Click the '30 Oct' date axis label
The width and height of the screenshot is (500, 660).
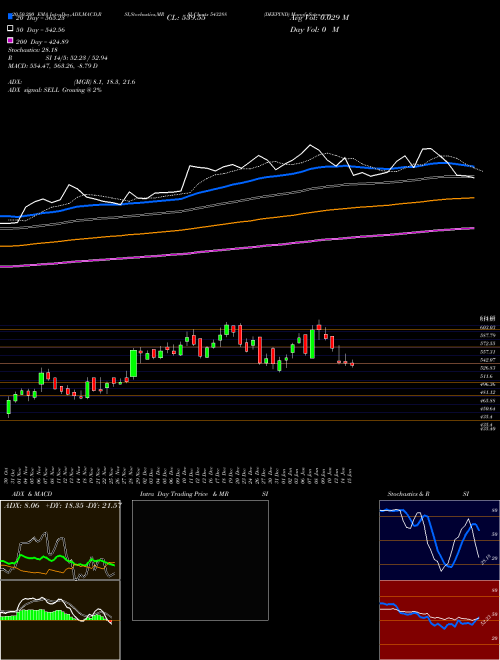7,475
